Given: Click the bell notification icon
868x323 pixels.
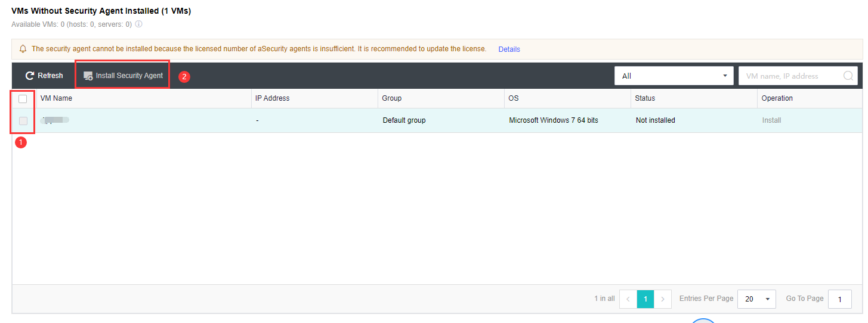Looking at the screenshot, I should pyautogui.click(x=23, y=49).
